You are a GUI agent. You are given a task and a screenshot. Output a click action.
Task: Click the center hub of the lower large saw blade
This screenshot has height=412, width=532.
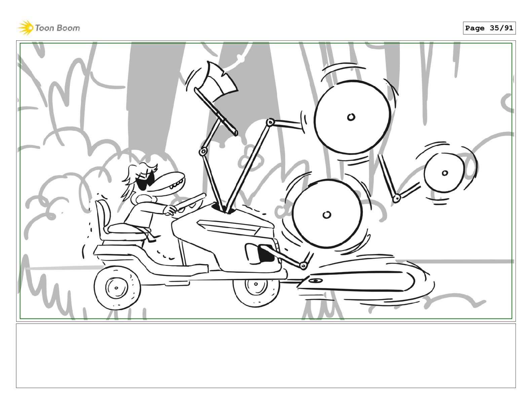point(327,215)
